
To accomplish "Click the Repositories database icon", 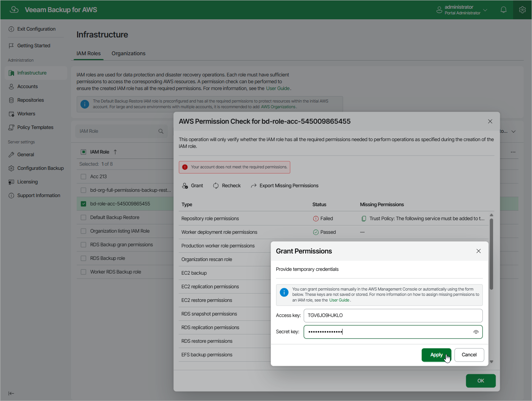I will [11, 100].
